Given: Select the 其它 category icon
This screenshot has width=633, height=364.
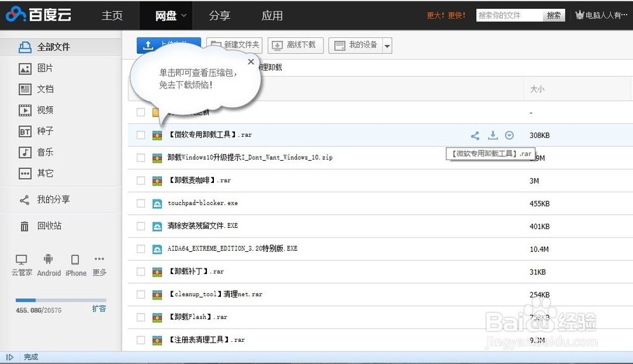Looking at the screenshot, I should (x=25, y=173).
